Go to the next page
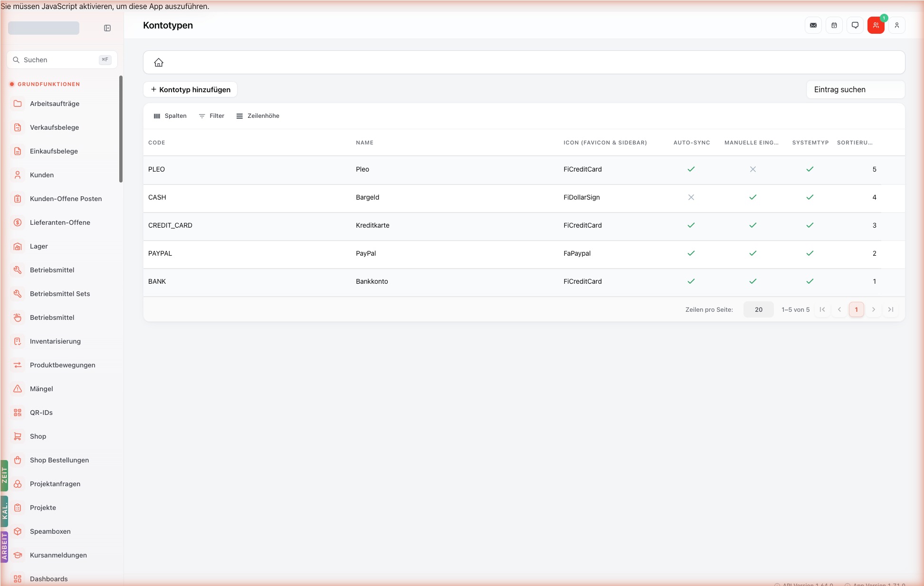 pyautogui.click(x=874, y=309)
